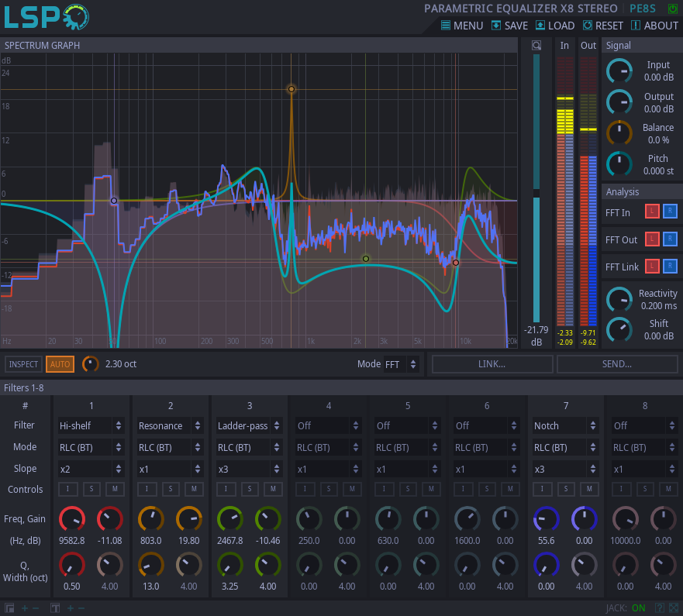Image resolution: width=683 pixels, height=616 pixels.
Task: Click the red hi-shelf filter dot on graph
Action: [456, 263]
